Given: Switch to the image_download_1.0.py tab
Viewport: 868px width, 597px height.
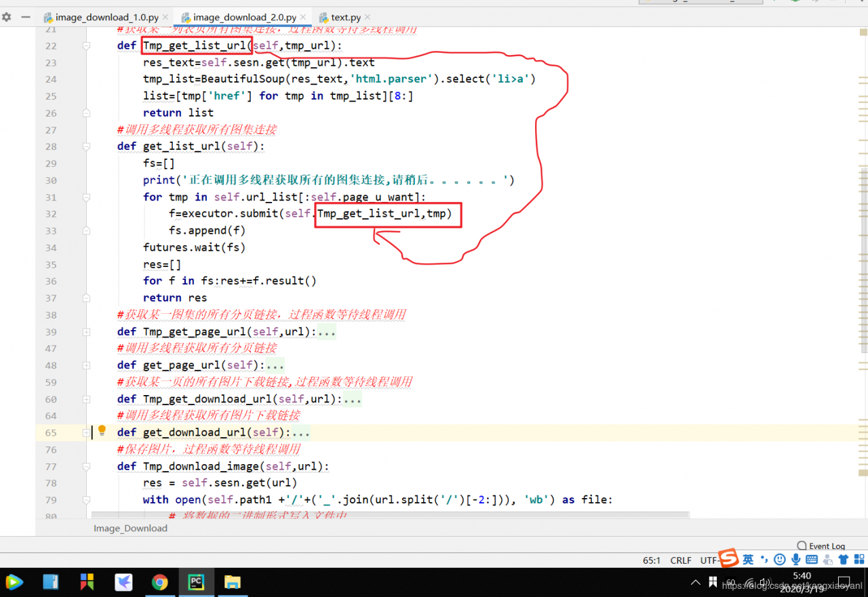Looking at the screenshot, I should [x=107, y=17].
